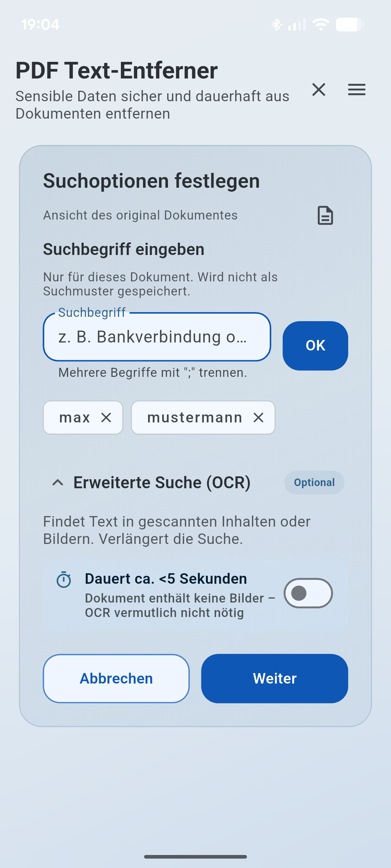Tap the Wi-Fi icon in the status bar
The height and width of the screenshot is (868, 391).
[x=320, y=24]
